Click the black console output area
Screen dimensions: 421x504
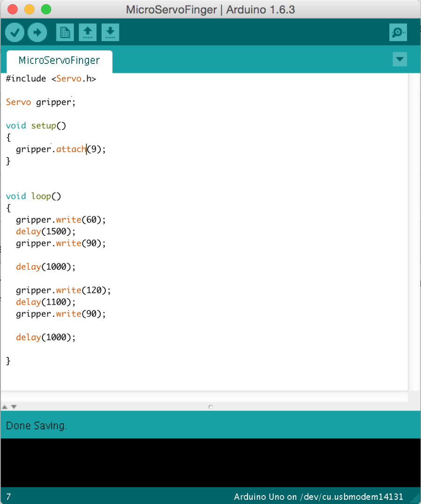[210, 463]
